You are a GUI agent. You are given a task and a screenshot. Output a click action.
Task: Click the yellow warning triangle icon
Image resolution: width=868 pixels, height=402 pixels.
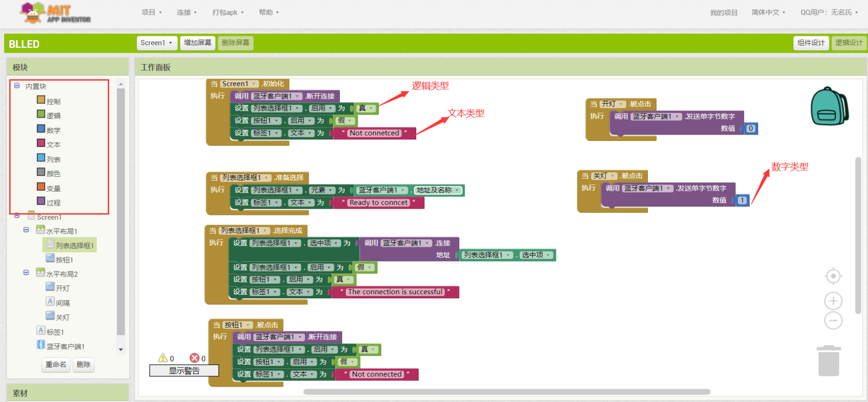pos(162,358)
